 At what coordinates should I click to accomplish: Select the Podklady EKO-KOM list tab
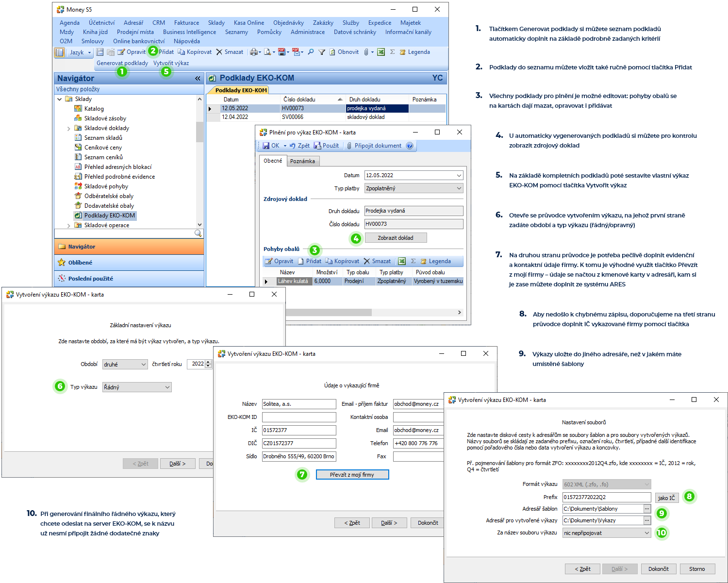coord(241,90)
